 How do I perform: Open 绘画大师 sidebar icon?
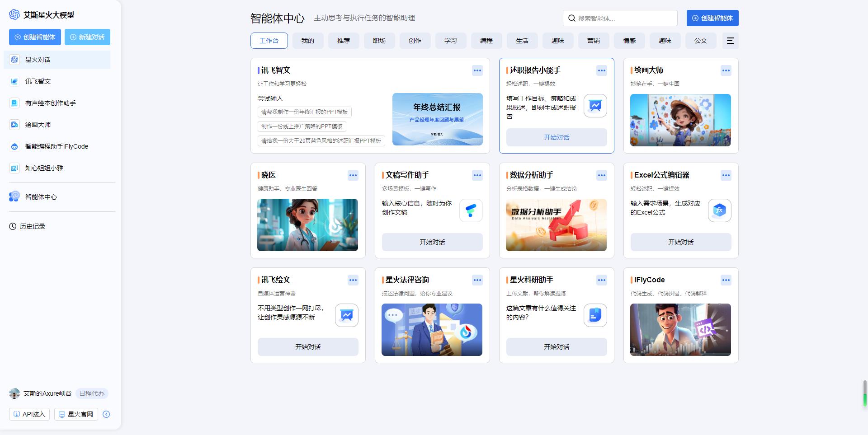pyautogui.click(x=14, y=125)
